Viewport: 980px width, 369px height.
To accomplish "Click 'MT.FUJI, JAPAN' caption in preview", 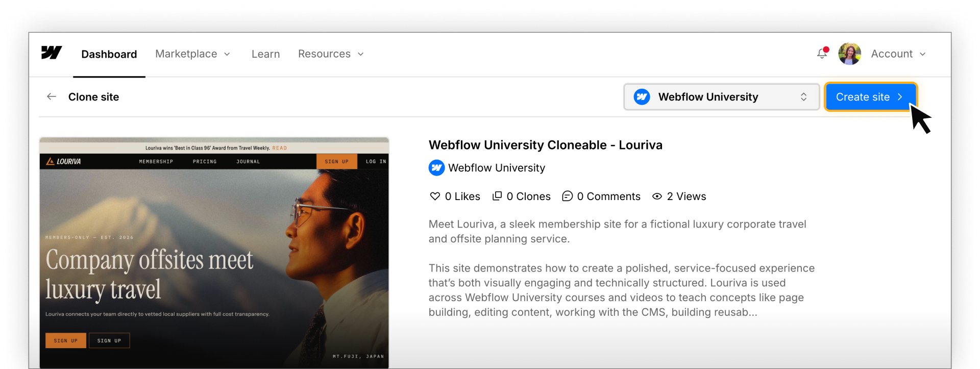I will [358, 356].
